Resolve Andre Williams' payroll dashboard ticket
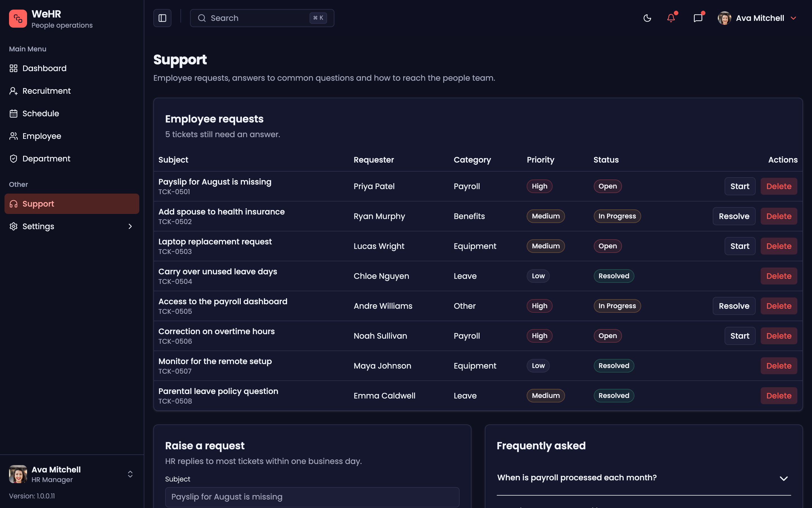This screenshot has width=812, height=508. point(734,306)
